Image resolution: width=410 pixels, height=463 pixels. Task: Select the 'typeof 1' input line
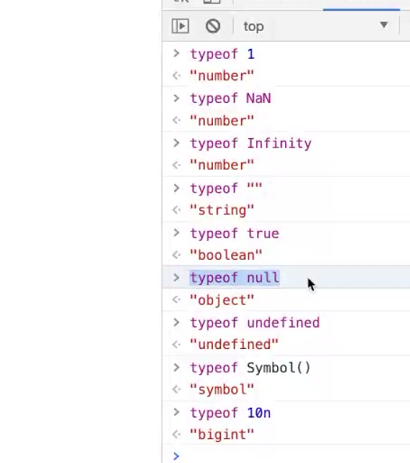(222, 54)
